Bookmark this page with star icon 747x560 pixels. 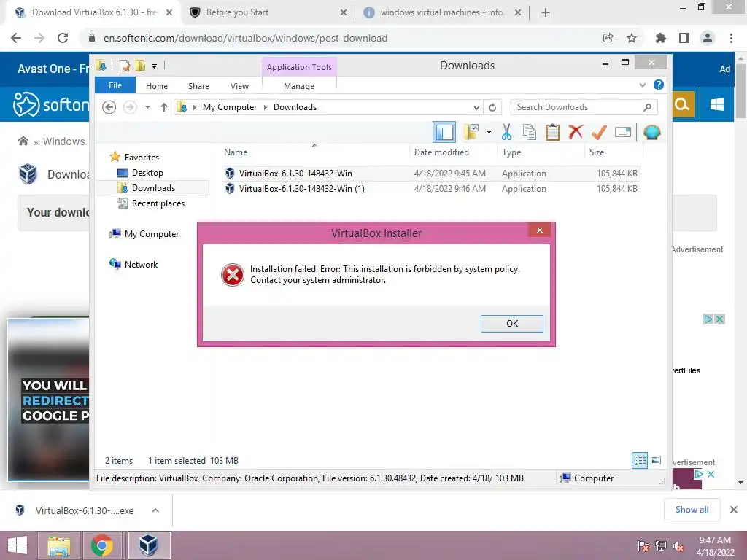[x=632, y=38]
